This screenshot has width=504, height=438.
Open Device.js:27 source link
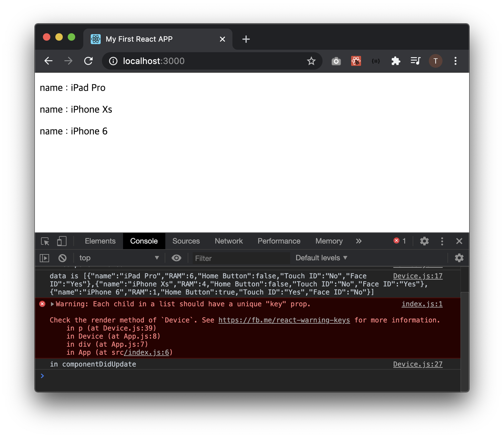[x=418, y=364]
